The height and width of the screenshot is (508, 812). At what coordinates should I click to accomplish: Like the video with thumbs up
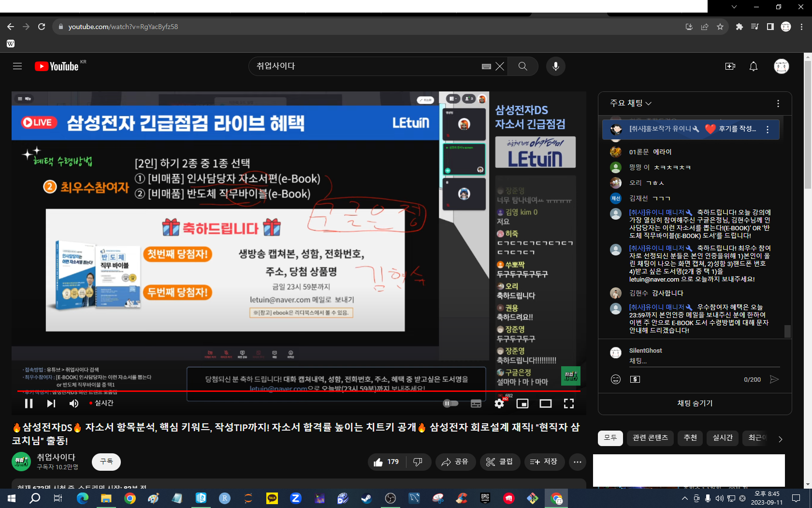pos(387,462)
